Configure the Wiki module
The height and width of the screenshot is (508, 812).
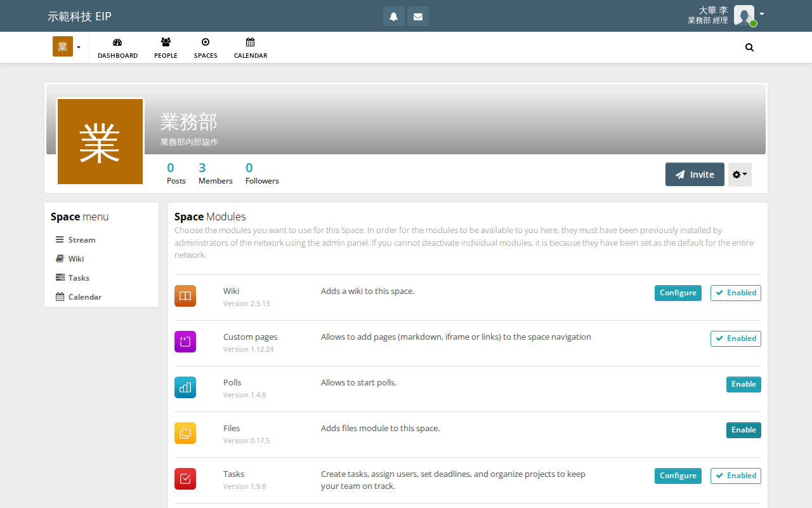[x=678, y=293]
